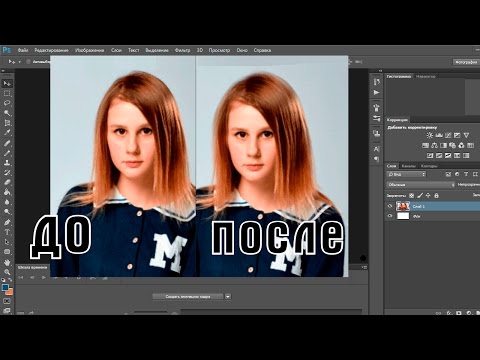The height and width of the screenshot is (360, 480).
Task: Select the Paint Bucket tool
Action: point(7,192)
